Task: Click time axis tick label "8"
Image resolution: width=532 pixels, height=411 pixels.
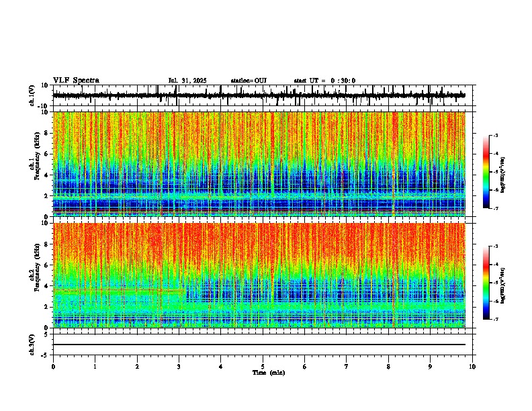Action: (x=388, y=367)
